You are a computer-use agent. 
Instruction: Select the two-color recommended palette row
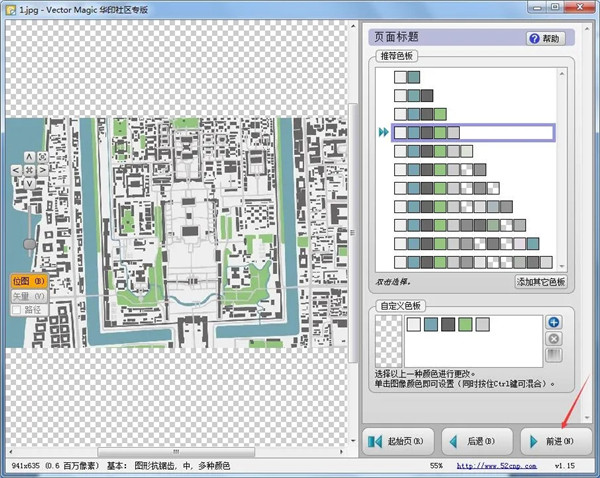[x=407, y=77]
